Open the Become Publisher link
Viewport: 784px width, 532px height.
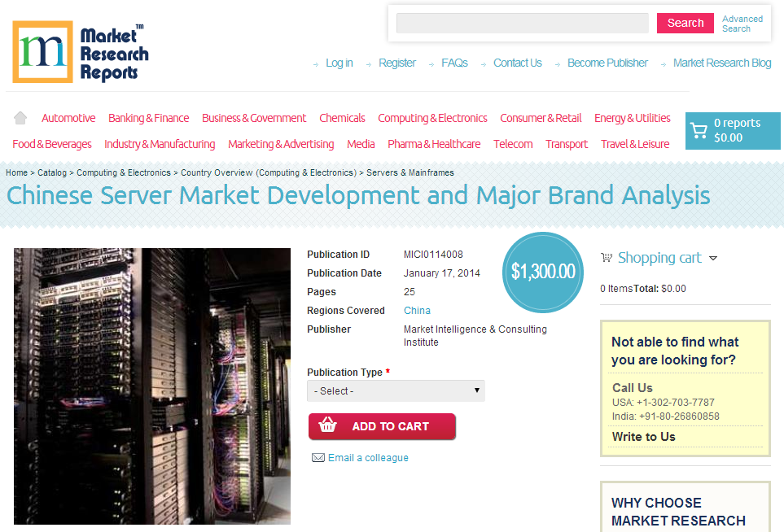(x=607, y=63)
